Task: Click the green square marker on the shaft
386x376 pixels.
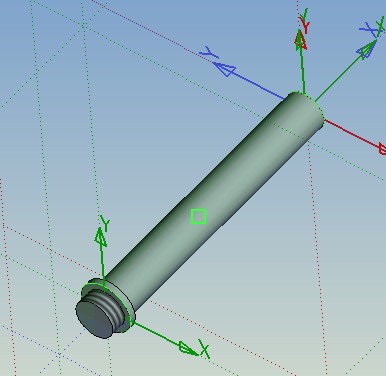Action: (198, 216)
